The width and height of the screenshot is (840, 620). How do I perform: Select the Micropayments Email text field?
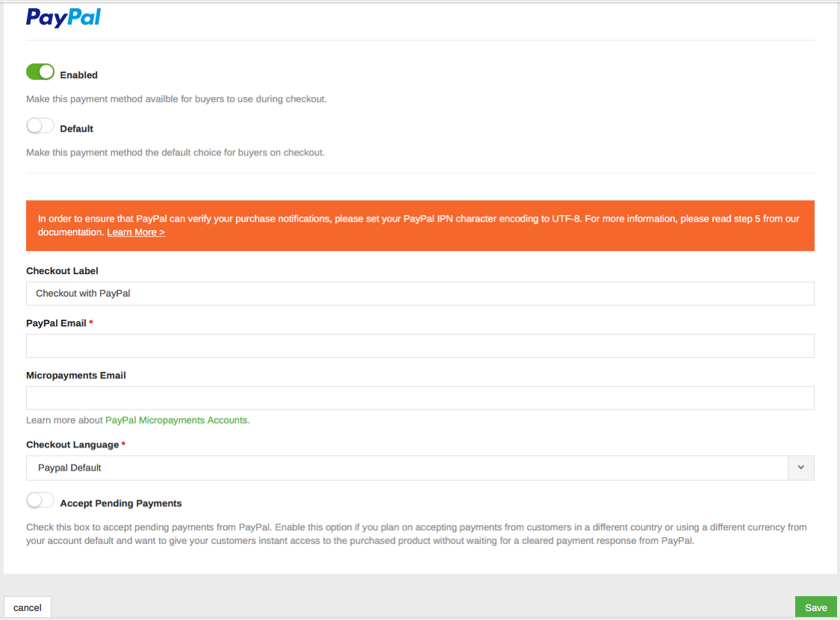click(420, 398)
